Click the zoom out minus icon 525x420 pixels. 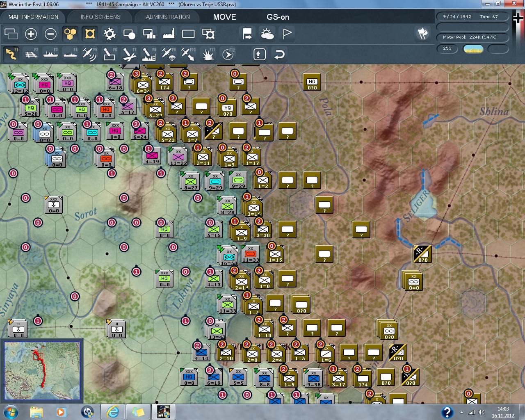click(x=50, y=34)
